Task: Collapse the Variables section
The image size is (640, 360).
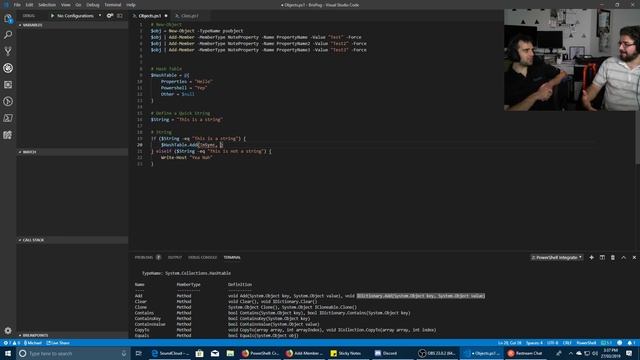Action: tap(73, 25)
